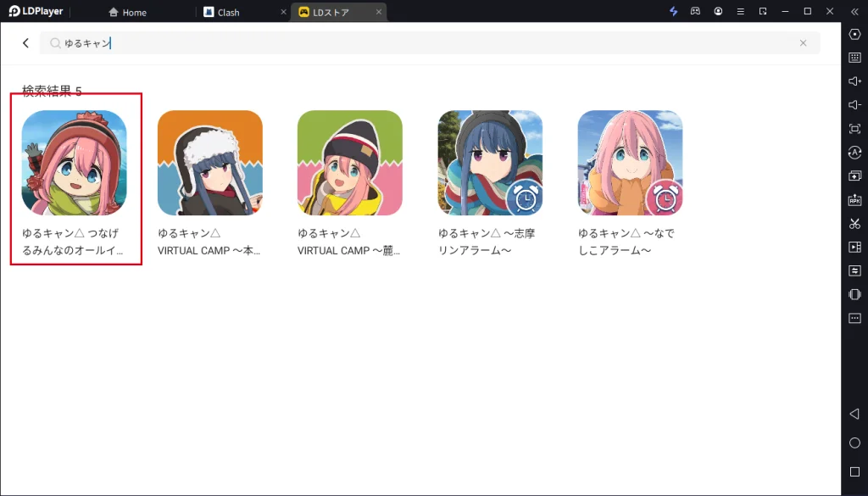The image size is (868, 496).
Task: Open emulator settings hexagon icon
Action: click(x=854, y=34)
